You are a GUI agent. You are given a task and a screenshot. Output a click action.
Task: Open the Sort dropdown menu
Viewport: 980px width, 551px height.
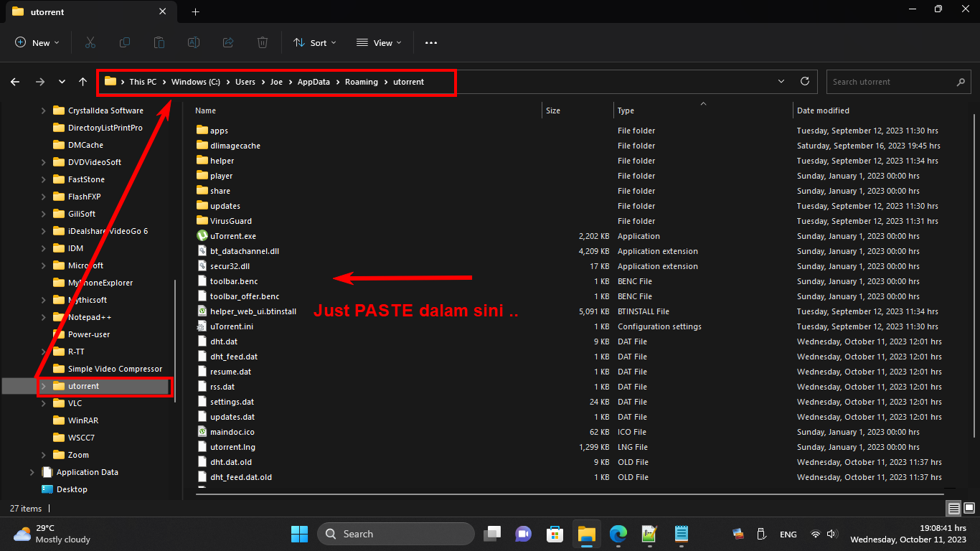315,43
